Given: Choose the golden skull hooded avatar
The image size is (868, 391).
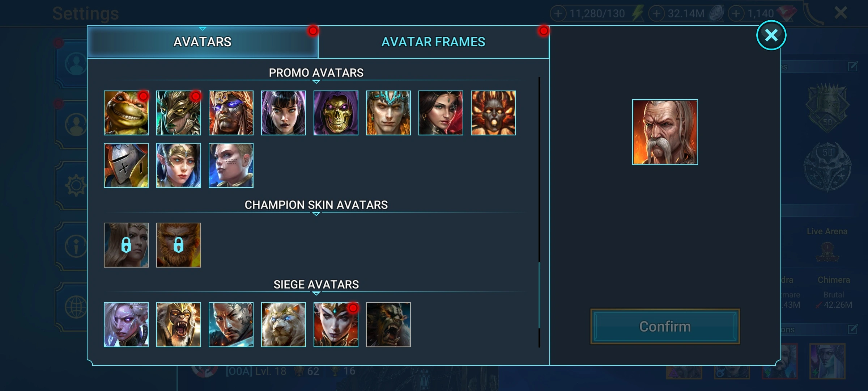Looking at the screenshot, I should 336,113.
